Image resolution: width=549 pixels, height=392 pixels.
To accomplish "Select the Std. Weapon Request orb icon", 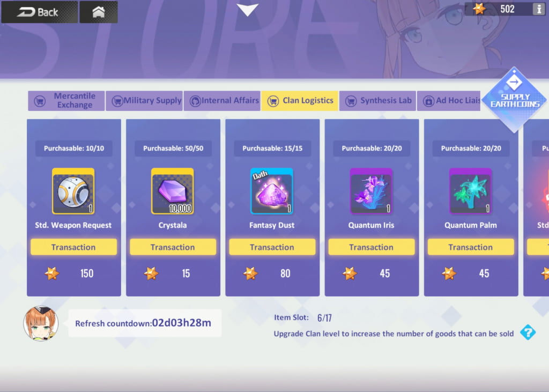I will (x=73, y=191).
